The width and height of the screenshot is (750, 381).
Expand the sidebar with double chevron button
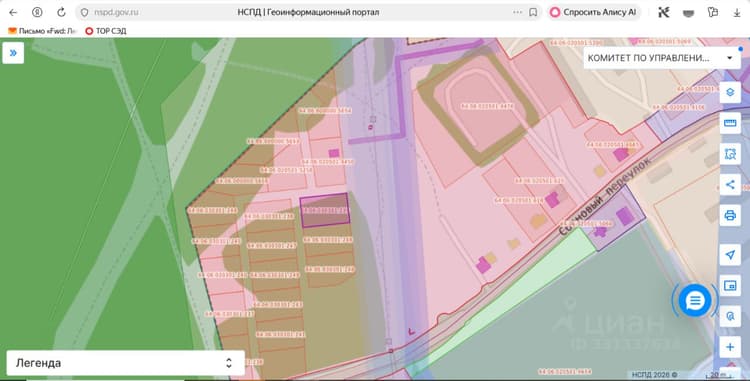(x=13, y=53)
